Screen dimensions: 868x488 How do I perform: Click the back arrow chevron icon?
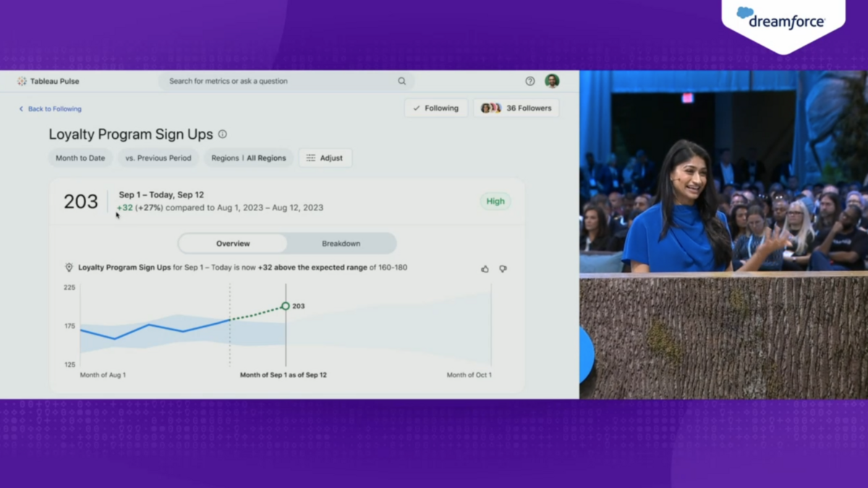click(21, 109)
